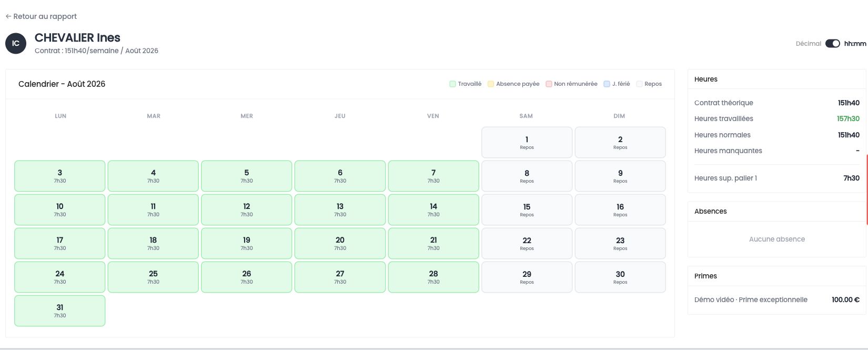868x350 pixels.
Task: Click the prime amount 100.00 €
Action: pos(845,300)
